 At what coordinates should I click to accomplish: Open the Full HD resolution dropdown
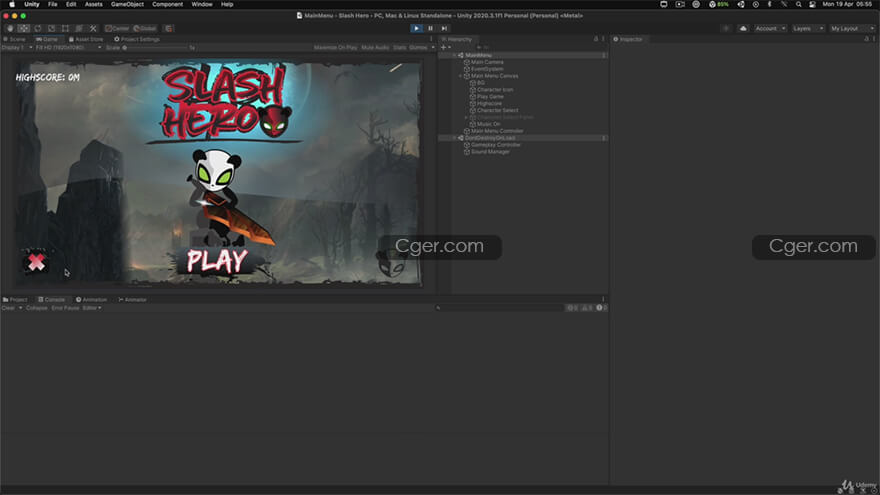[x=68, y=48]
